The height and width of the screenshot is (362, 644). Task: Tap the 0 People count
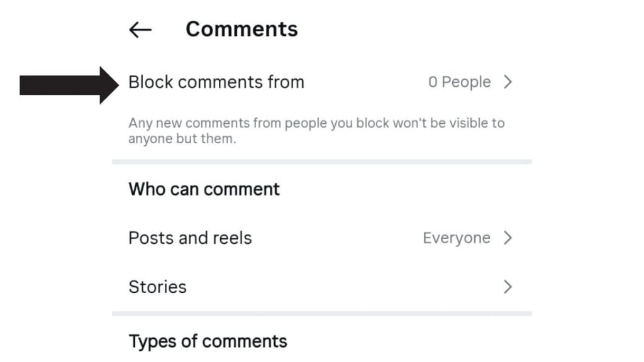pos(459,82)
